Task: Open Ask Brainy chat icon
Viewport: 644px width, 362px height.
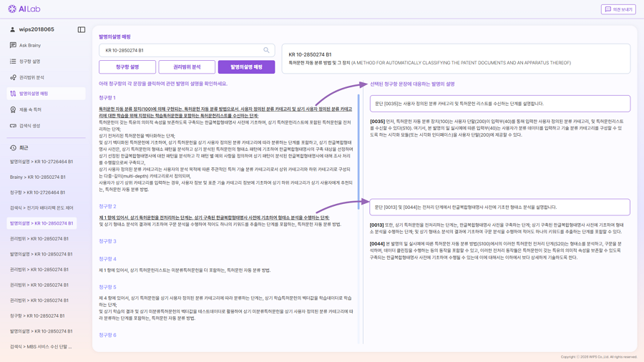Action: tap(13, 46)
